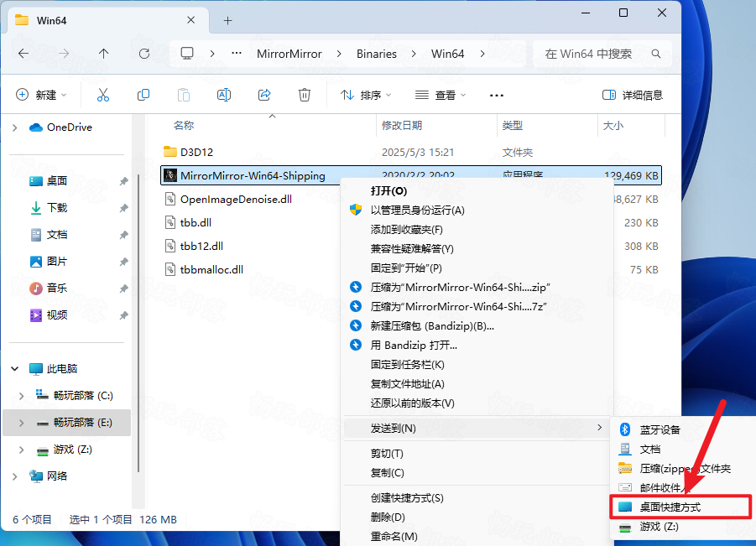Open 下载 in the navigation pane
Screen dimensions: 756x546
(x=57, y=208)
